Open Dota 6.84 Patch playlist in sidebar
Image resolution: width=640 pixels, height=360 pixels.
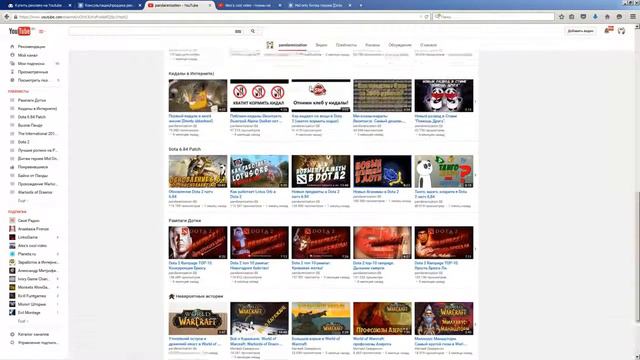tap(33, 117)
